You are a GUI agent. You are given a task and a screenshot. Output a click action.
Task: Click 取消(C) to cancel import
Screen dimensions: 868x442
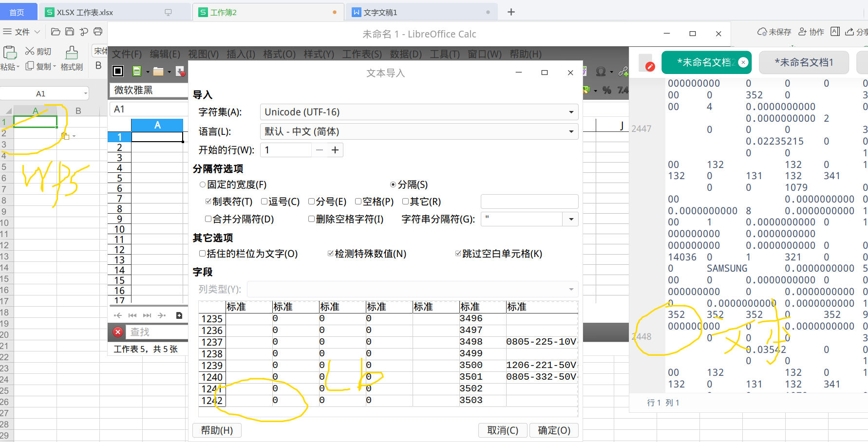click(503, 430)
